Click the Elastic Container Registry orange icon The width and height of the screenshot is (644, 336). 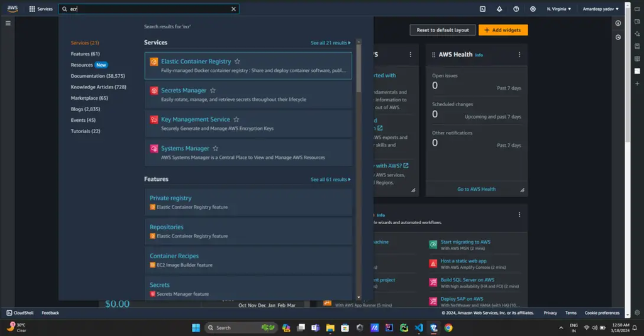click(x=154, y=62)
